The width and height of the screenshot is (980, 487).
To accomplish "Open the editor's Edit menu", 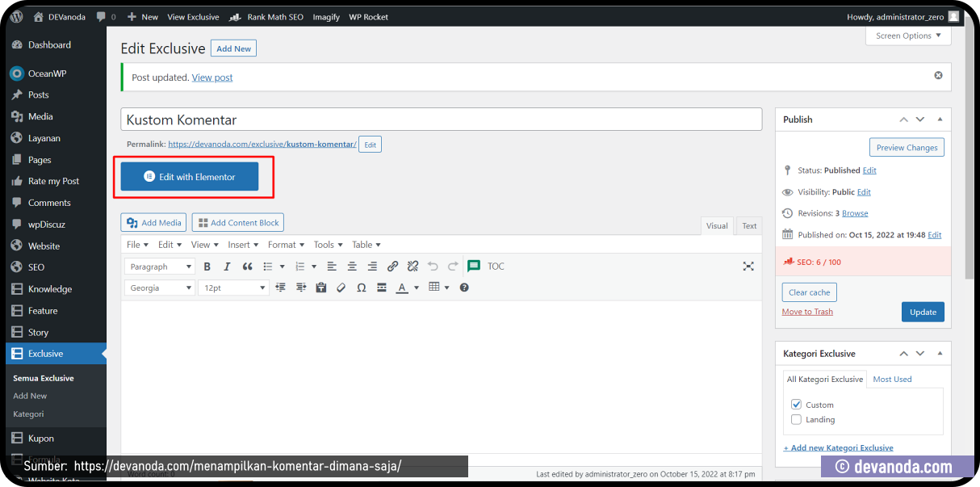I will pyautogui.click(x=170, y=245).
